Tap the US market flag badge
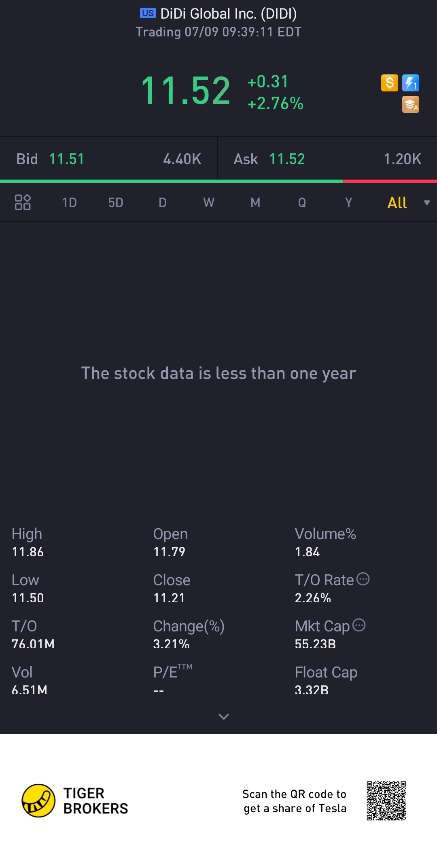 [148, 13]
